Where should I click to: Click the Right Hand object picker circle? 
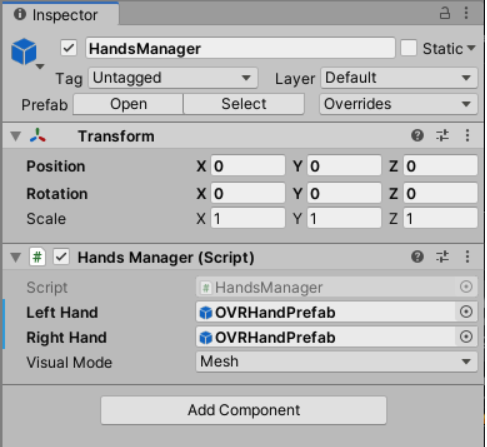466,337
